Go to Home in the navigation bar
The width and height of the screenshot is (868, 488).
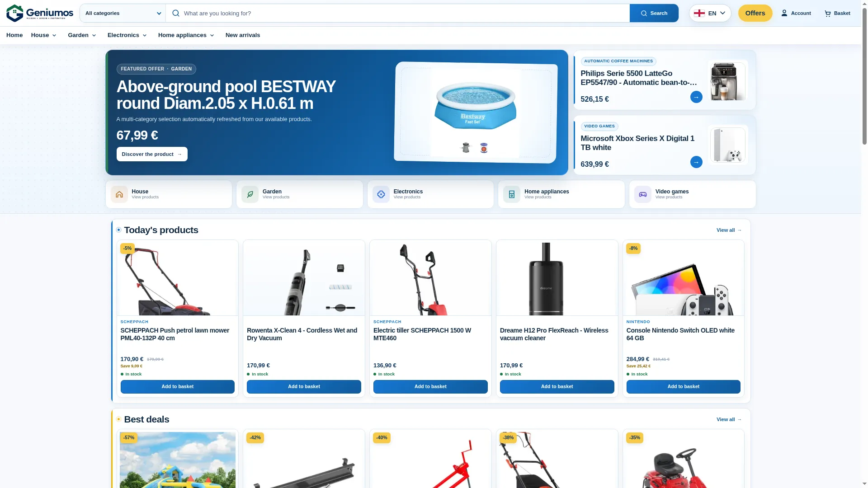14,35
